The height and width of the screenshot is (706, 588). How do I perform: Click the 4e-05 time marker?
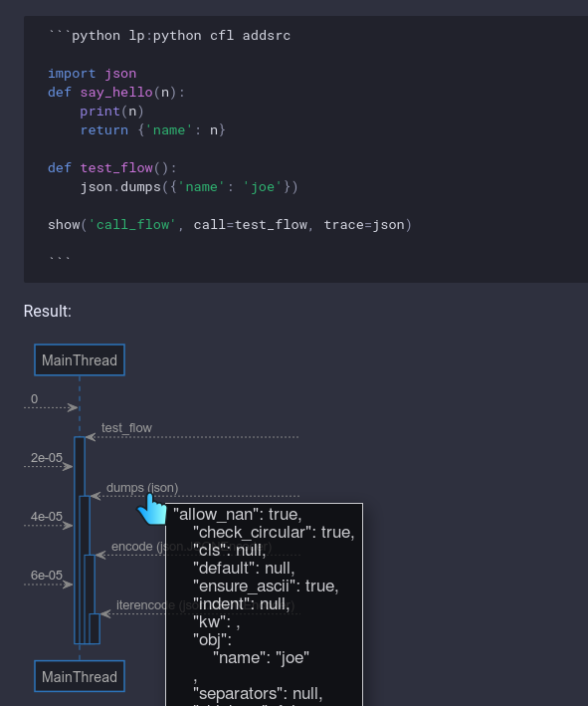pos(47,517)
